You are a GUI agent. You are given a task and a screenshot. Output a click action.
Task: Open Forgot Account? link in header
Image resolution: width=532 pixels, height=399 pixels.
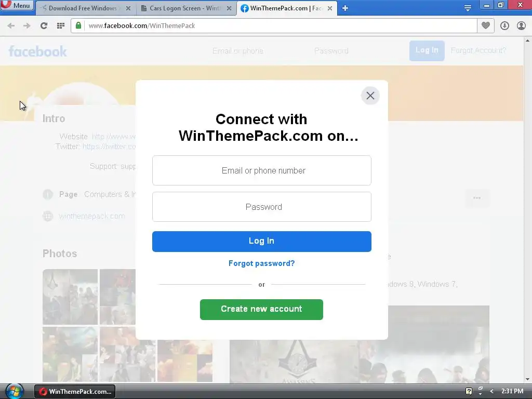point(478,50)
